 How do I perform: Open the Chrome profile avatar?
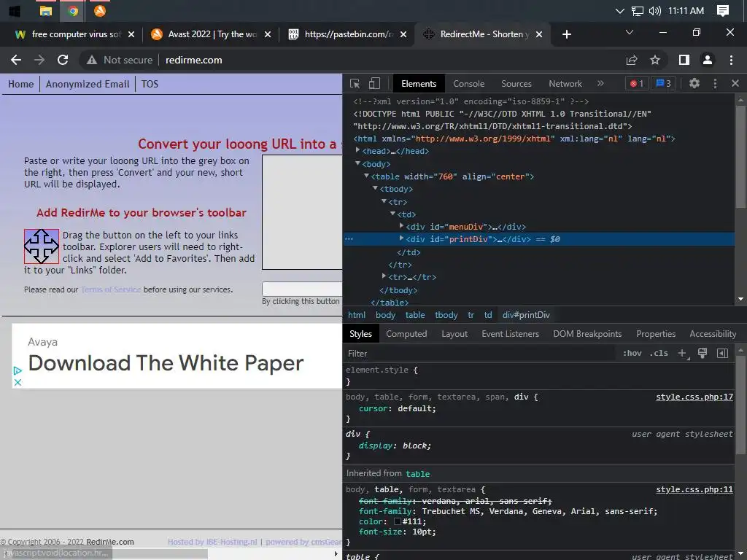click(708, 60)
